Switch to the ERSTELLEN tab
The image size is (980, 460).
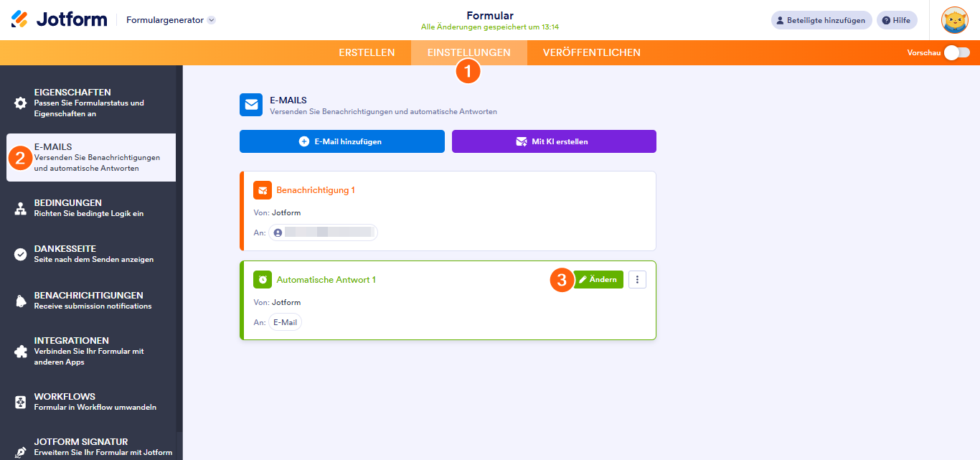(367, 52)
